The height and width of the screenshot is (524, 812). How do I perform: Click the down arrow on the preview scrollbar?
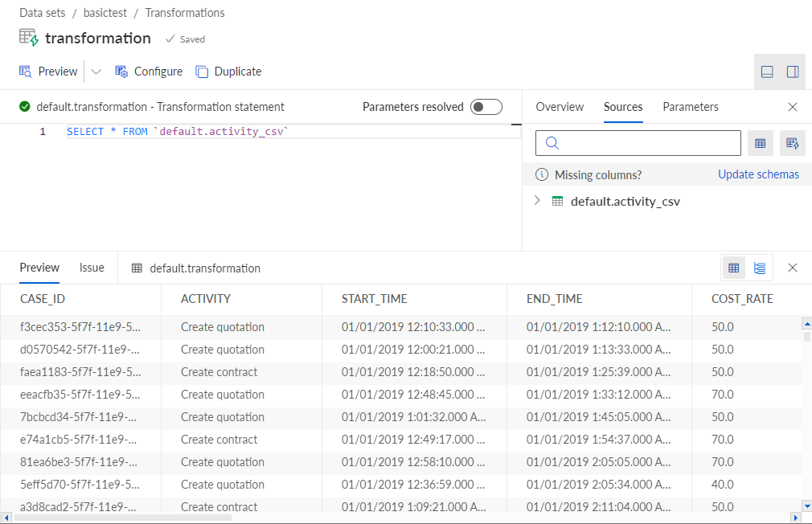(807, 506)
